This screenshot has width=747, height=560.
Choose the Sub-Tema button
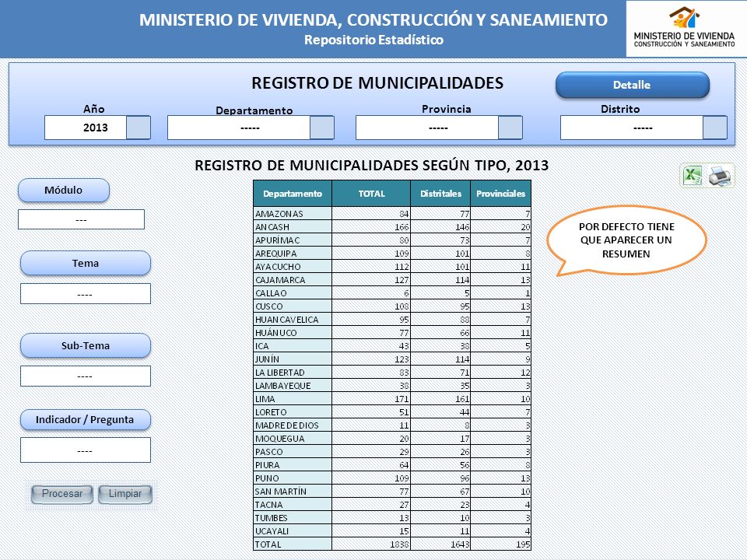point(86,345)
